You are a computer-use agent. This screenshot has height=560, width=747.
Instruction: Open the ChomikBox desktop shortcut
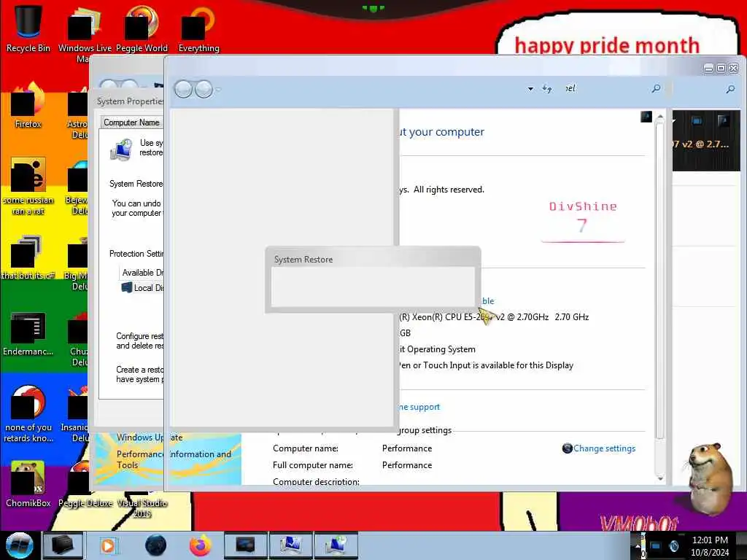click(x=28, y=484)
